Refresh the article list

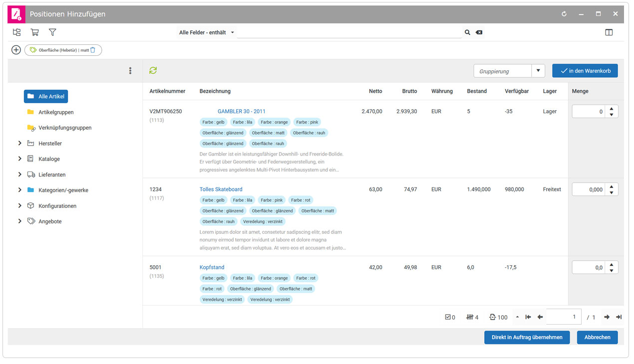tap(153, 71)
